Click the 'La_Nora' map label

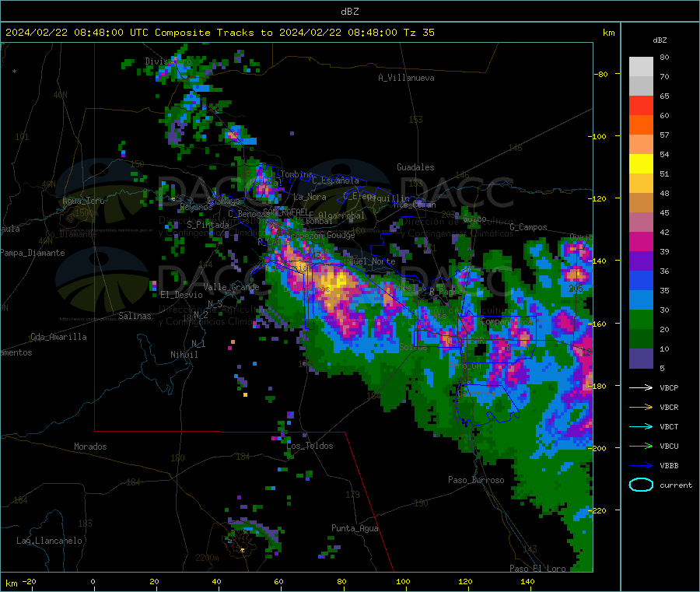click(x=310, y=197)
